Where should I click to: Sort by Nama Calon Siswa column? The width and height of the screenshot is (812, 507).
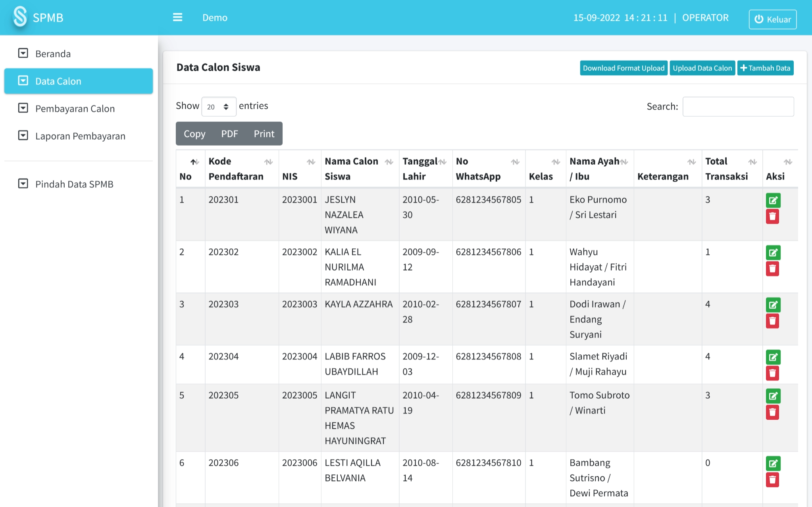coord(360,169)
